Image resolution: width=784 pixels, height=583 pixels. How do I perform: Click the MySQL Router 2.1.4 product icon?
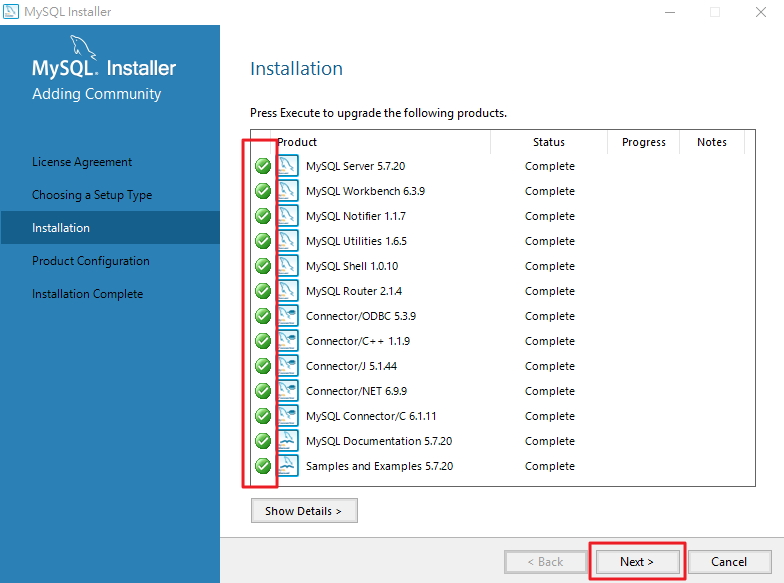(x=288, y=290)
